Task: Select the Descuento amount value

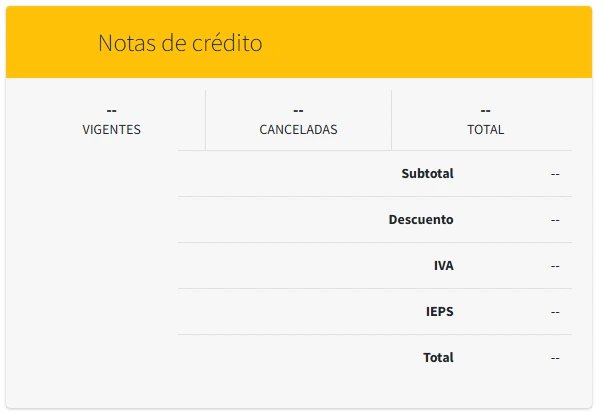Action: [x=554, y=220]
